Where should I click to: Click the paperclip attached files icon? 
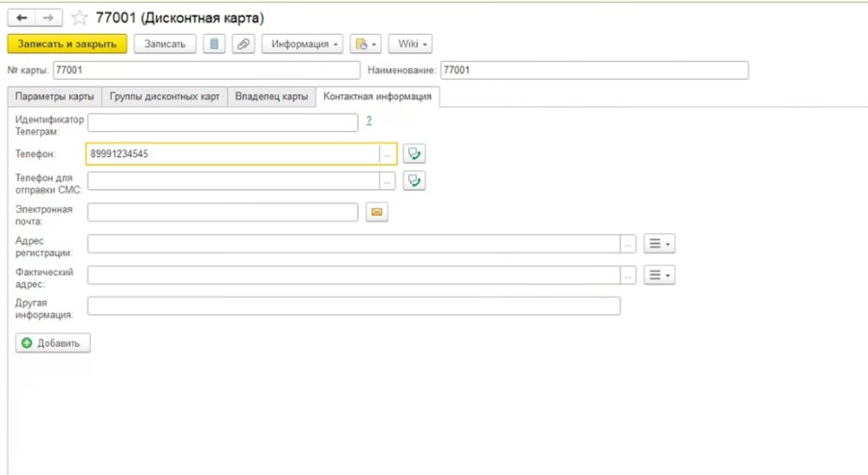point(243,43)
